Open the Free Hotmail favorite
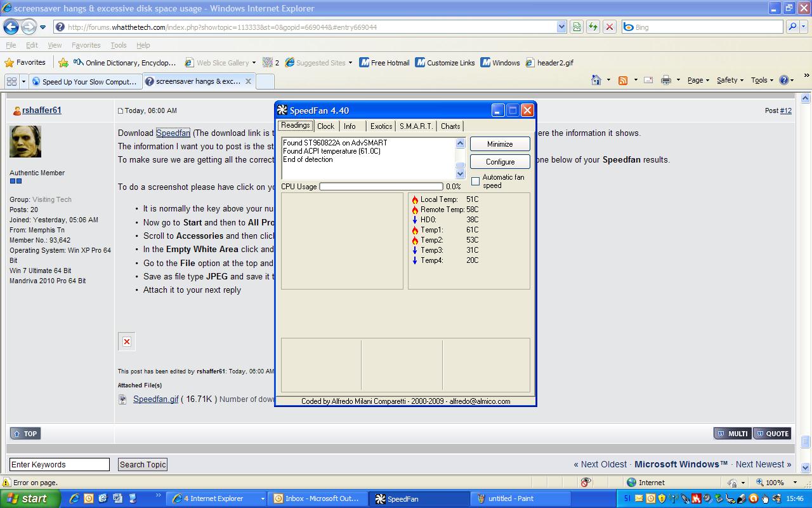 (x=384, y=62)
